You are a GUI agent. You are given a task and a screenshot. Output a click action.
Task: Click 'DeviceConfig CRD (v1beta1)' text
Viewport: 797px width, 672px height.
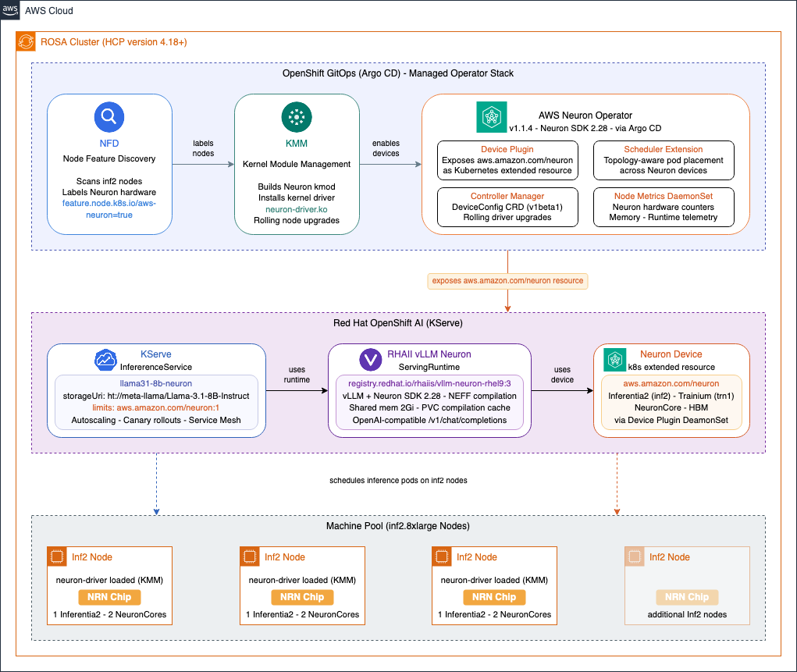507,207
